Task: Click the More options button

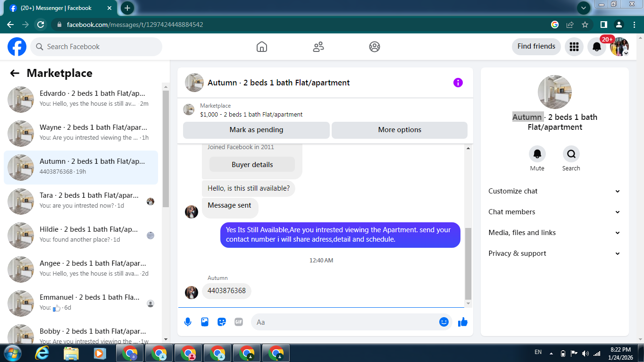Action: tap(400, 130)
